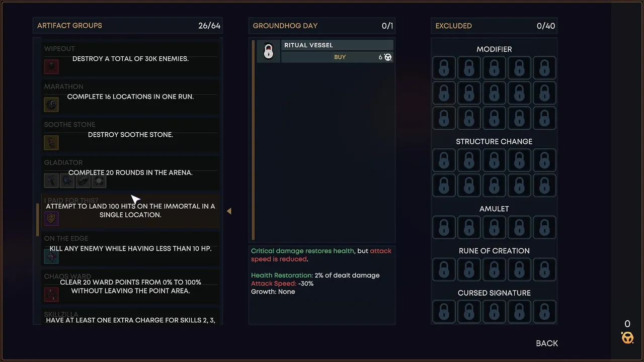Viewport: 644px width, 362px height.
Task: Expand the Gladiator artifact group
Action: pos(130,172)
